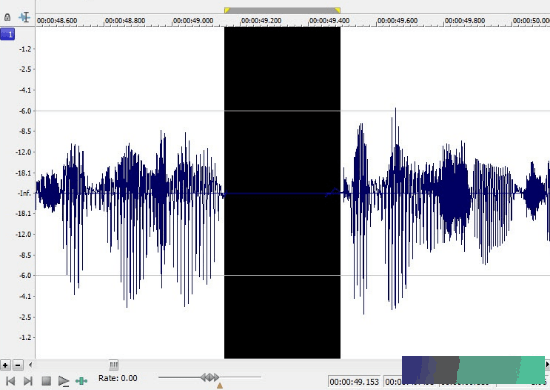This screenshot has height=390, width=550.
Task: Go to start of audio file
Action: 11,381
